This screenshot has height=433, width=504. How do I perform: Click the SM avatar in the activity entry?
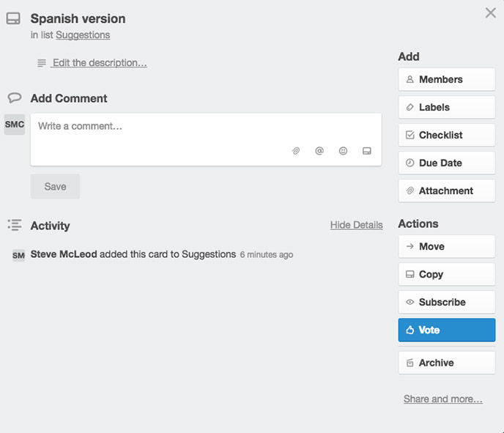point(18,255)
